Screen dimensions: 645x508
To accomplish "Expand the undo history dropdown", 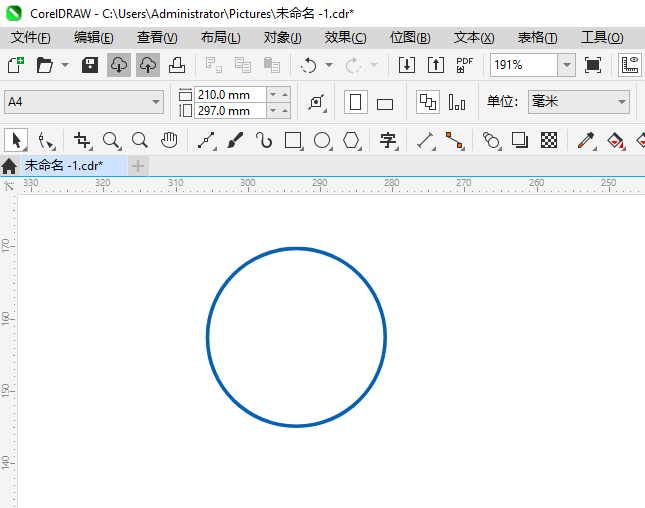I will (329, 65).
